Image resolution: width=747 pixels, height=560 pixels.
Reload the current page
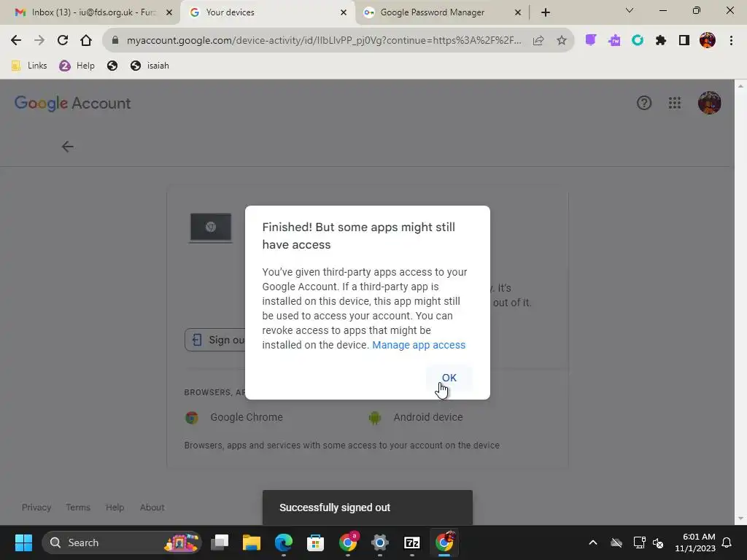[63, 41]
